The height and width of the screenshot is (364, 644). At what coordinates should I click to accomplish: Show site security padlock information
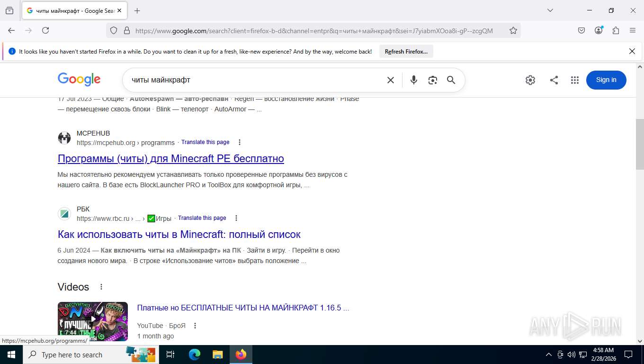pyautogui.click(x=126, y=30)
